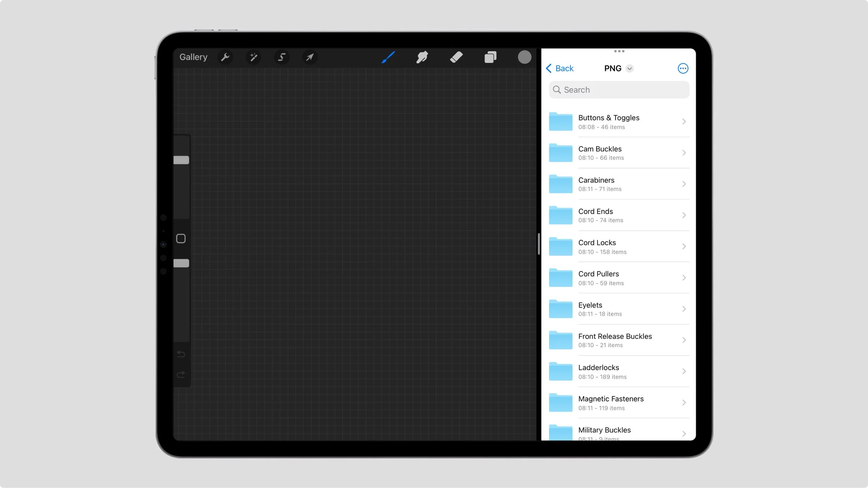Open the active color swatch
The width and height of the screenshot is (868, 488).
(524, 57)
